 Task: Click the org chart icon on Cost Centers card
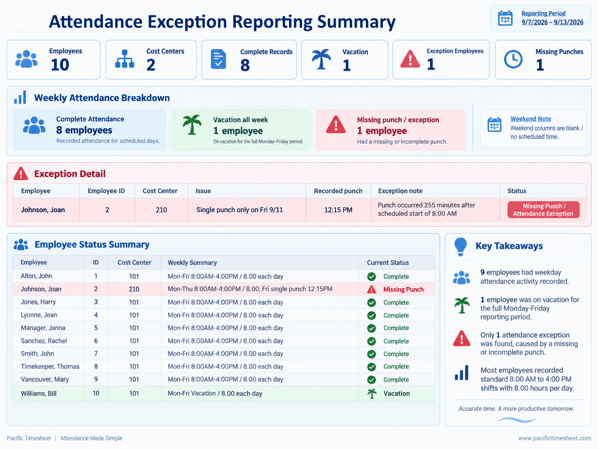tap(124, 59)
